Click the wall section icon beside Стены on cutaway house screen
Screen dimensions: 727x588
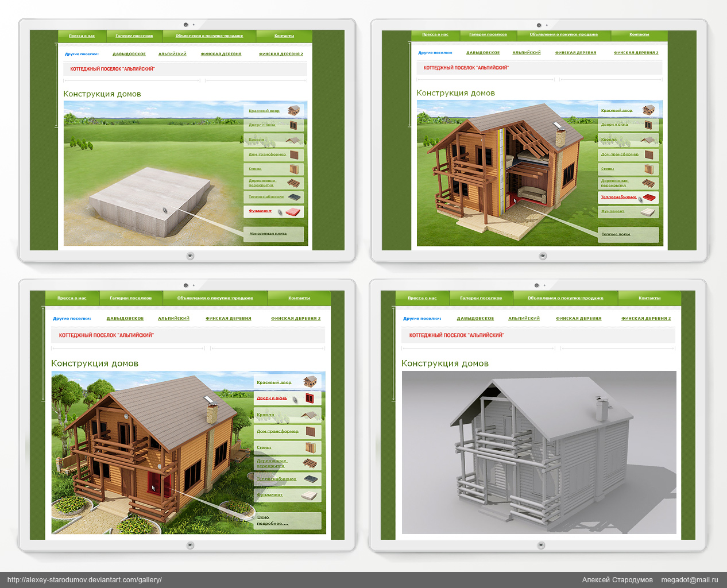(649, 169)
